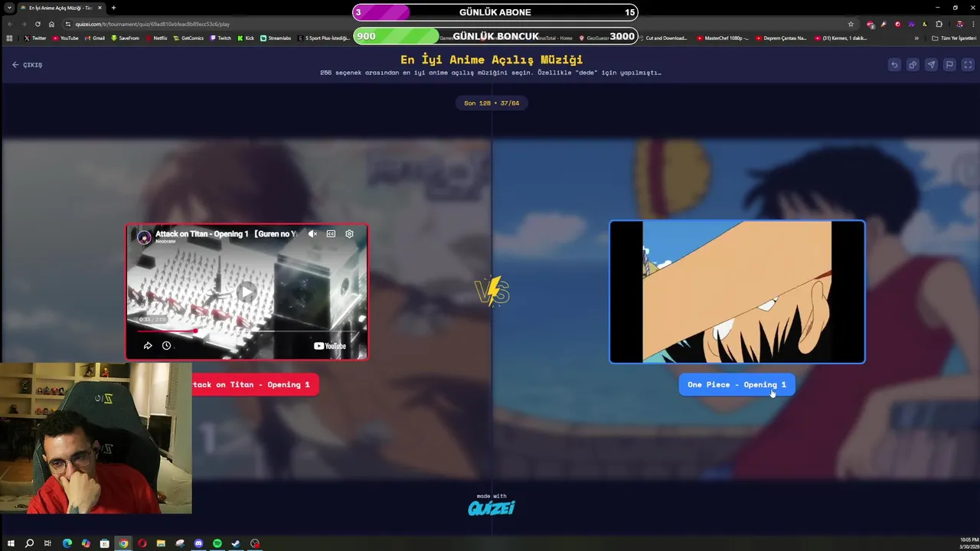Click the Chrome profile avatar

point(959,24)
